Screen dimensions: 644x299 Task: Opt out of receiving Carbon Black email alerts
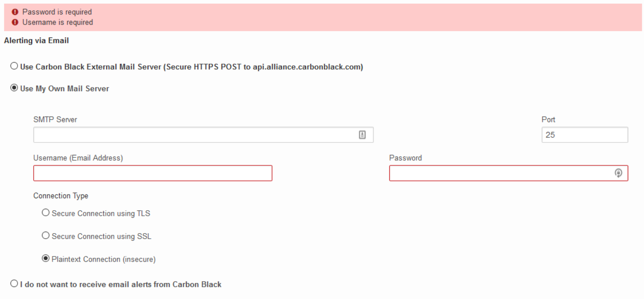(14, 284)
